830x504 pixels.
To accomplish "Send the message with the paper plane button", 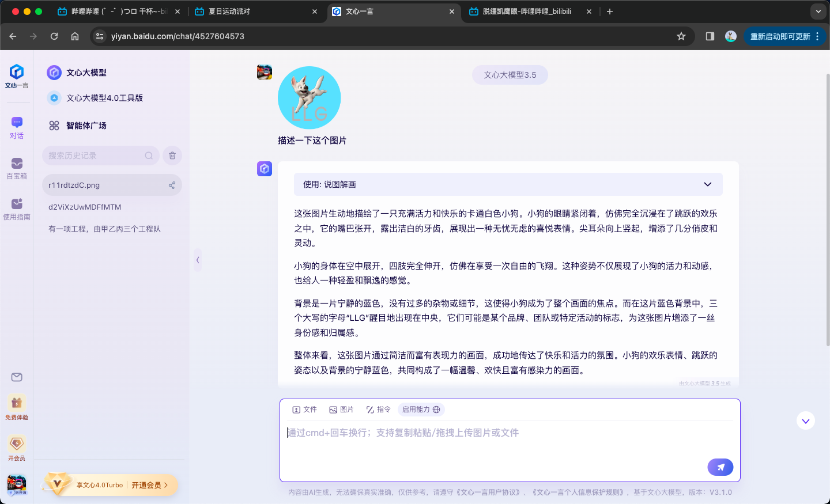I will (720, 467).
